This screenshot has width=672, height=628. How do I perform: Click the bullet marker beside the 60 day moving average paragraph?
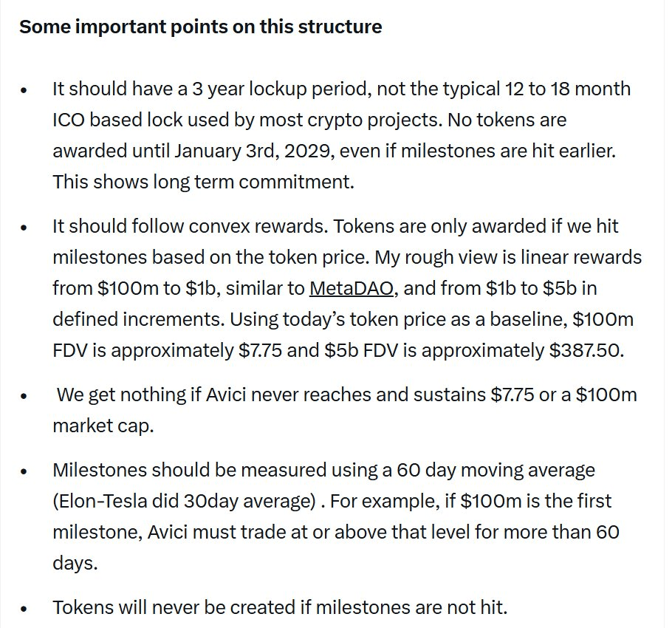click(24, 471)
